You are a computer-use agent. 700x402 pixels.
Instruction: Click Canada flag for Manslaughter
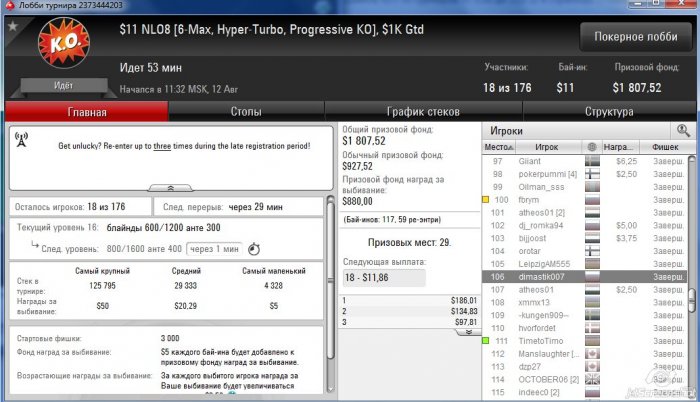[x=592, y=354]
